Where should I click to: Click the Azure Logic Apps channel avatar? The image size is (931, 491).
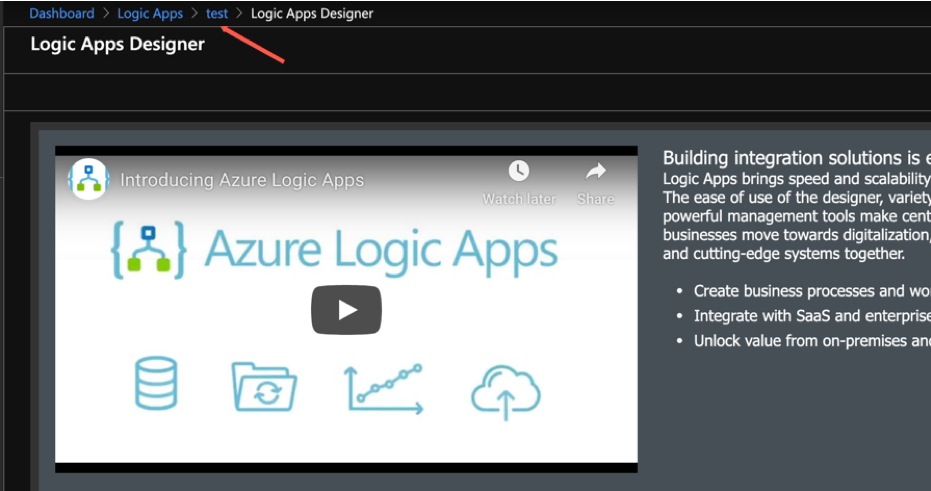[88, 179]
